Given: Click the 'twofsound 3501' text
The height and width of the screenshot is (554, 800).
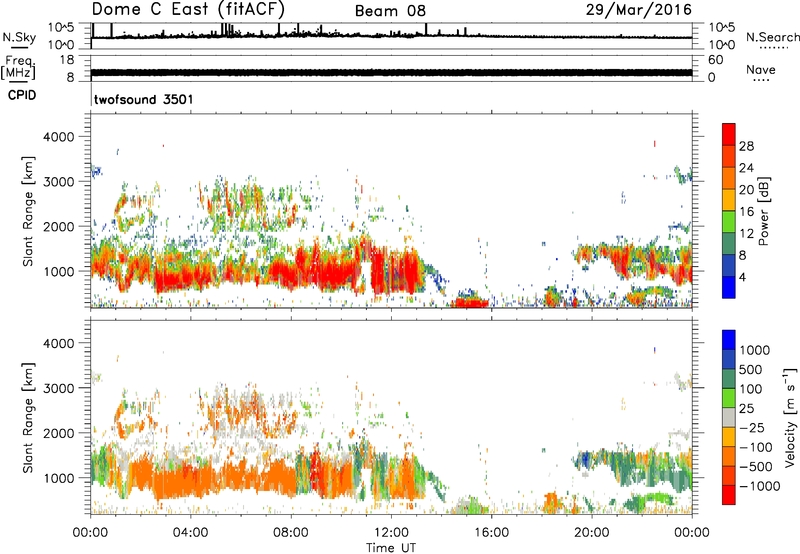Looking at the screenshot, I should [143, 99].
